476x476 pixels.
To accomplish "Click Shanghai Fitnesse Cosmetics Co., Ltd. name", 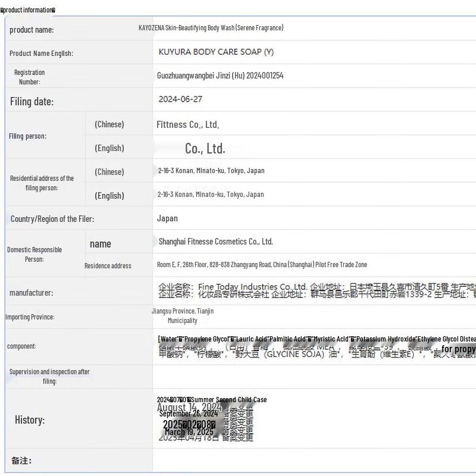I will pyautogui.click(x=215, y=242).
